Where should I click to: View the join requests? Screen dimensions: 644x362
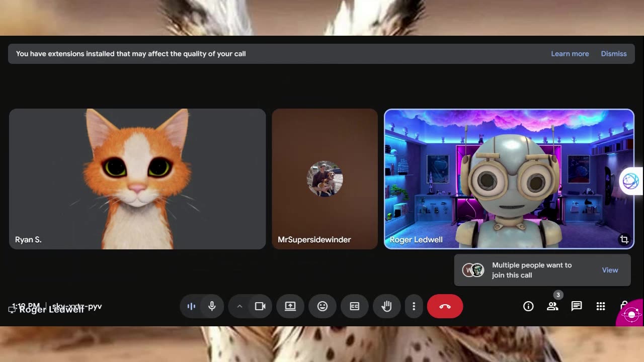click(x=610, y=270)
